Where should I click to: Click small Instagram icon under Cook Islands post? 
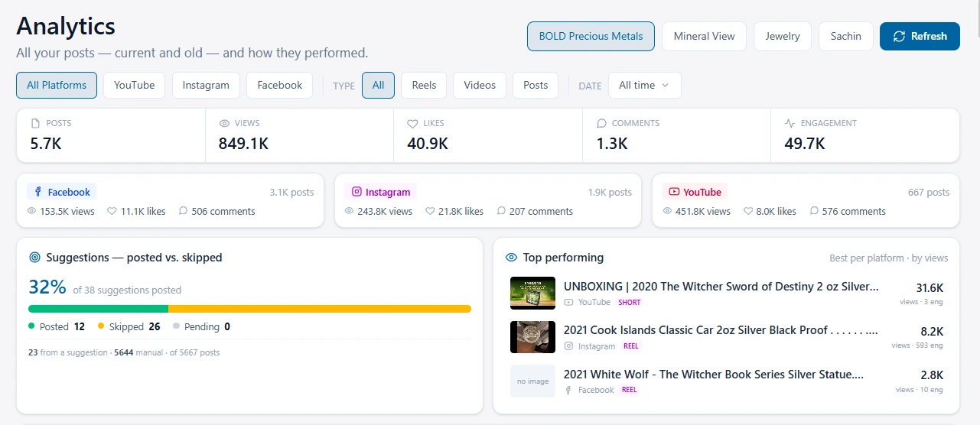[568, 346]
